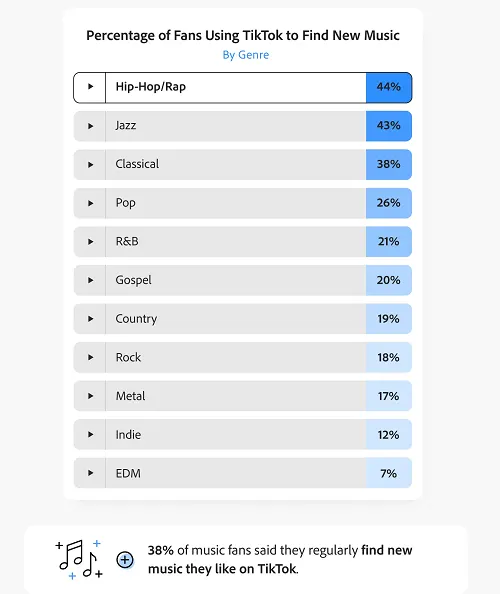Select the Jazz genre label
This screenshot has height=594, width=500.
coord(126,125)
